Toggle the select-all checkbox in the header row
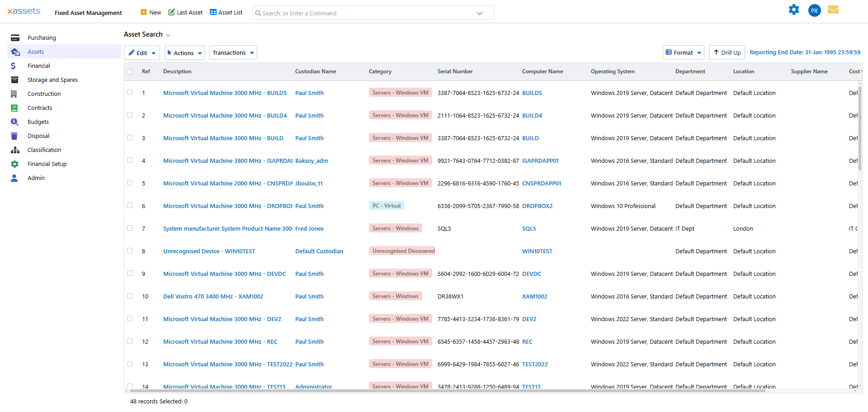The height and width of the screenshot is (412, 868). coord(130,71)
